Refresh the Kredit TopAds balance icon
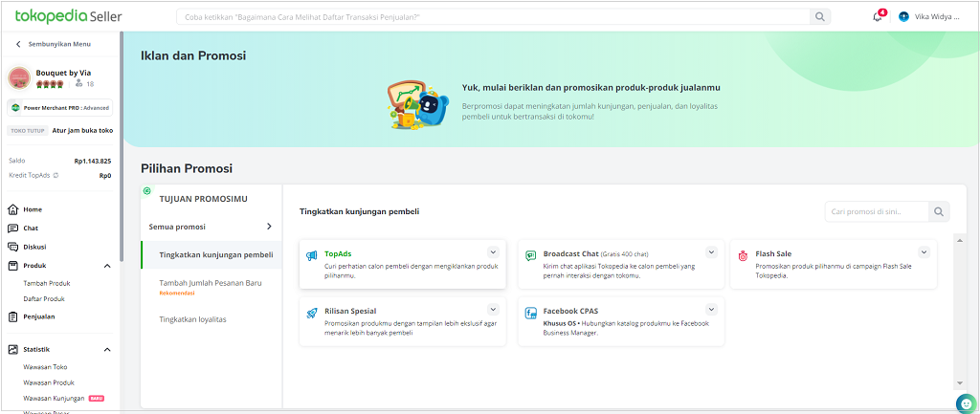This screenshot has width=980, height=414. (56, 176)
